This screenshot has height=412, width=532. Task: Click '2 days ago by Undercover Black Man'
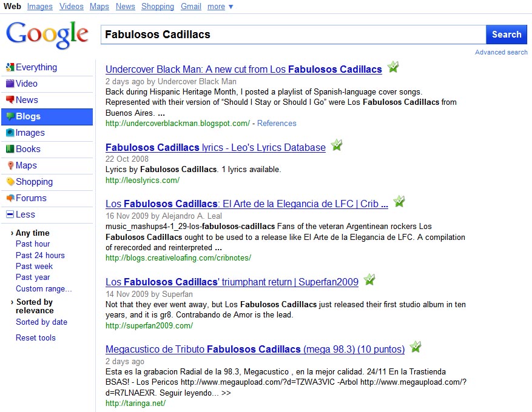(171, 81)
